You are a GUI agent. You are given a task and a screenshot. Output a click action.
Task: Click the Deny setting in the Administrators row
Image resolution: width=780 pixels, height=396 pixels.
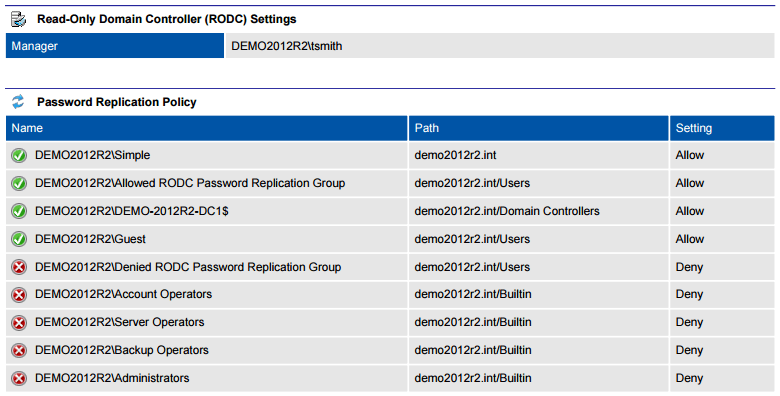[689, 379]
